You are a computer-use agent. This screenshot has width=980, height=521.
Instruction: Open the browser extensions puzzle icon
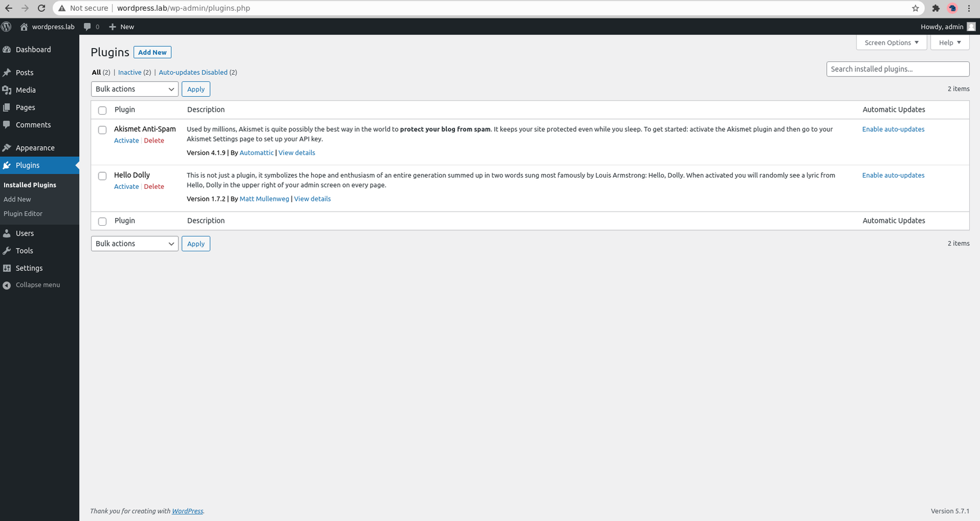(936, 8)
